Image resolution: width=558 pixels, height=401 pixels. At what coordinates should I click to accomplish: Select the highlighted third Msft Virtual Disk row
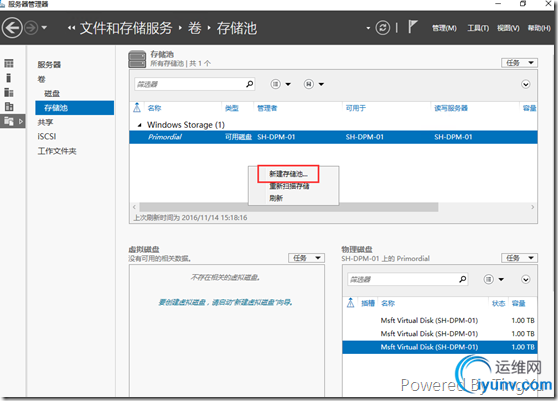pyautogui.click(x=440, y=347)
